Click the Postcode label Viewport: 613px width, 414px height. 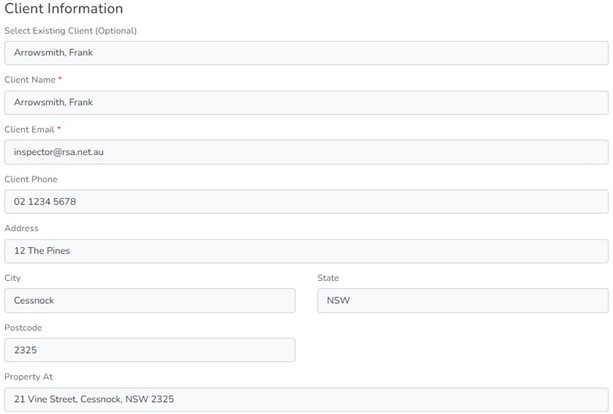[x=23, y=328]
